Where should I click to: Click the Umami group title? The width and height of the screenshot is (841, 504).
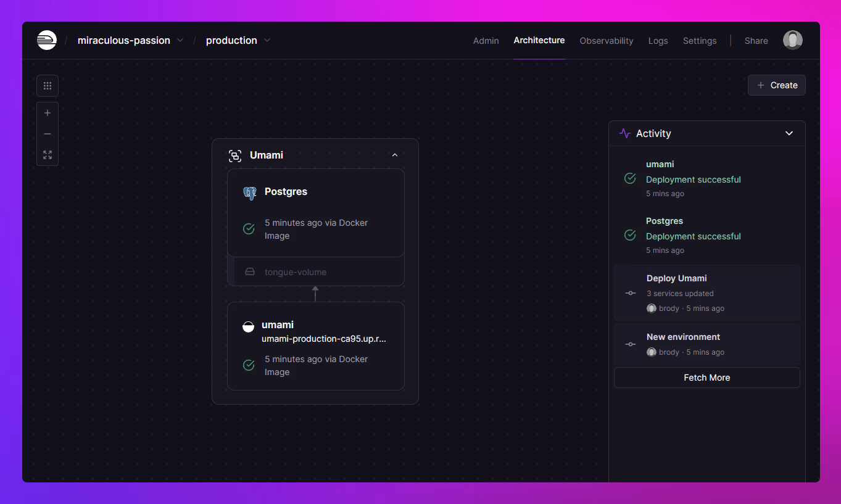click(267, 155)
